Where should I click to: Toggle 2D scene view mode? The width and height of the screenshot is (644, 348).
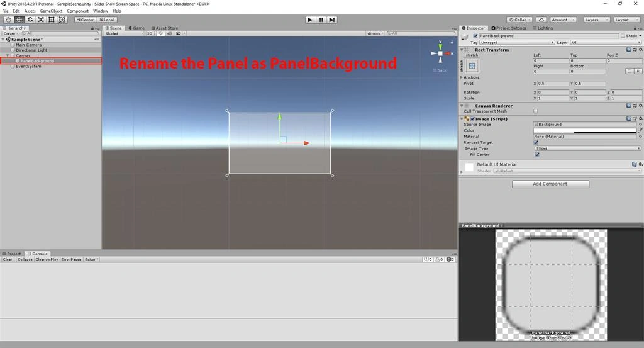[150, 34]
